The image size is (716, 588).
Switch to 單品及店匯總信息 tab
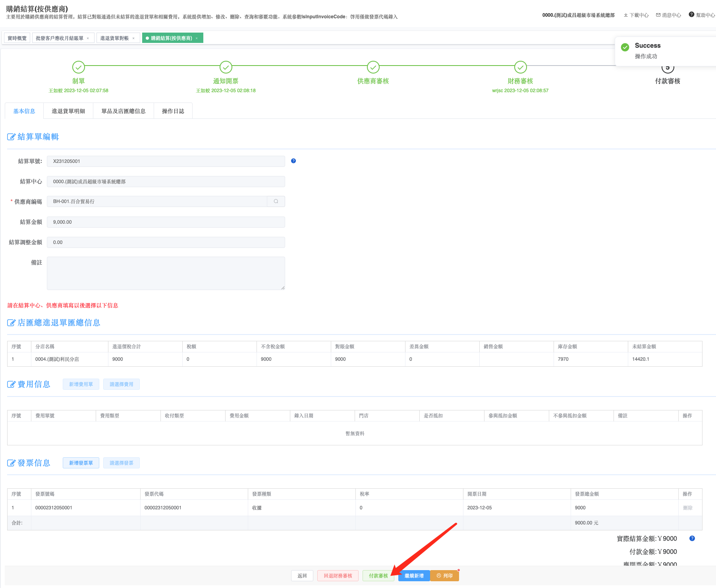click(124, 111)
